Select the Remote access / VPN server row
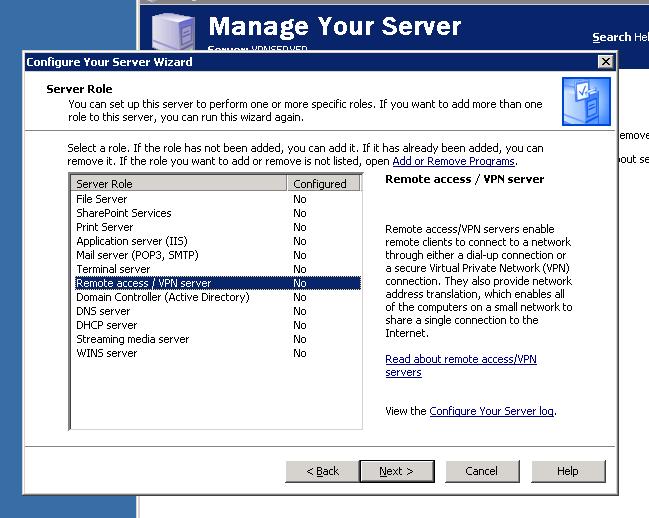 218,283
